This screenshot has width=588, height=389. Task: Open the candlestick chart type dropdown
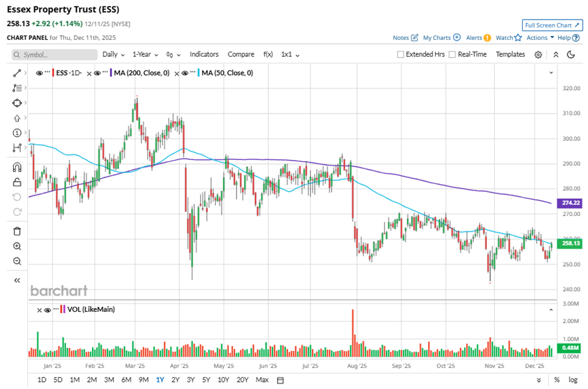tap(173, 55)
